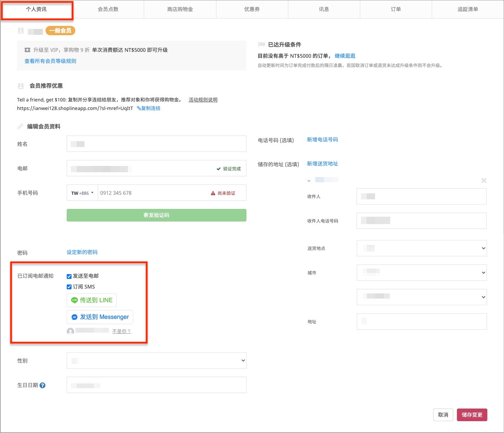Click the LINE logo icon
The width and height of the screenshot is (504, 433).
pyautogui.click(x=74, y=300)
